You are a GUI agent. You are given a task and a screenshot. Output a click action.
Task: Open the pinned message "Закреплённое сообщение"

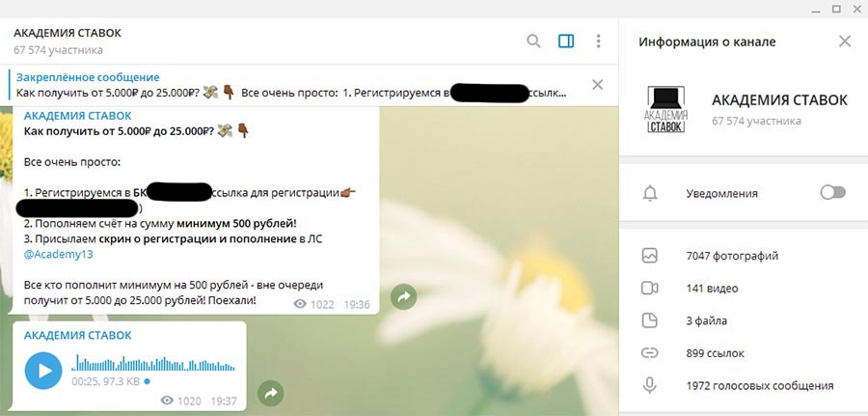(290, 85)
